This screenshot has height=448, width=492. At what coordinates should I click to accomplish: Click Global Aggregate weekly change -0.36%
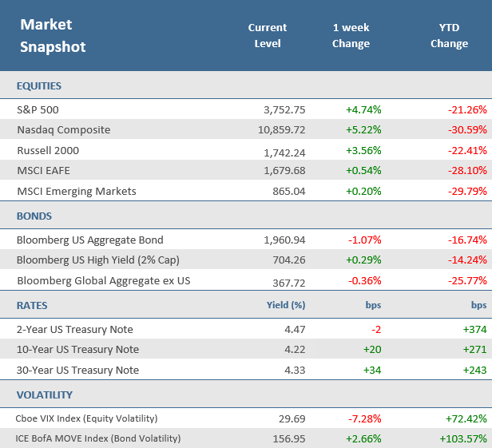pos(364,281)
